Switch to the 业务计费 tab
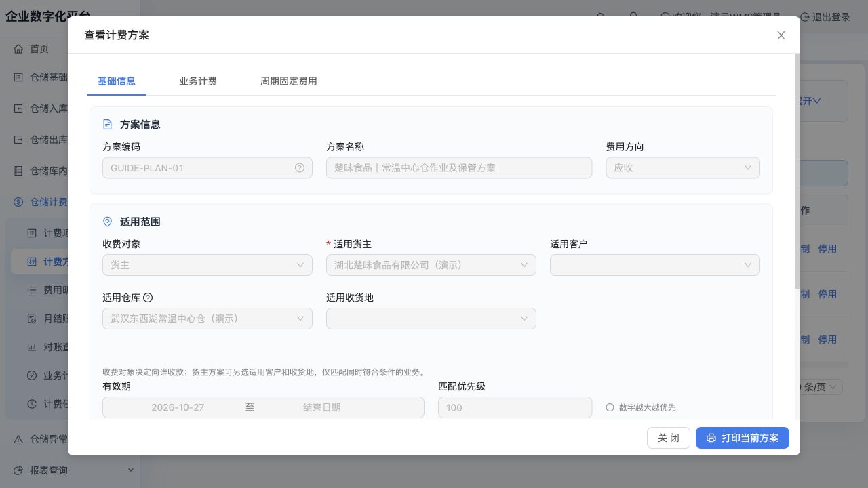The width and height of the screenshot is (868, 488). (198, 81)
